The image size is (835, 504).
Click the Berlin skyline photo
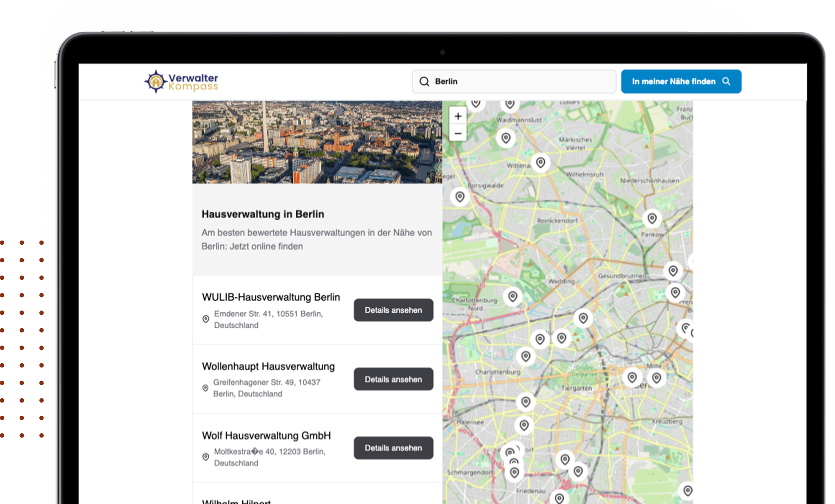coord(317,142)
